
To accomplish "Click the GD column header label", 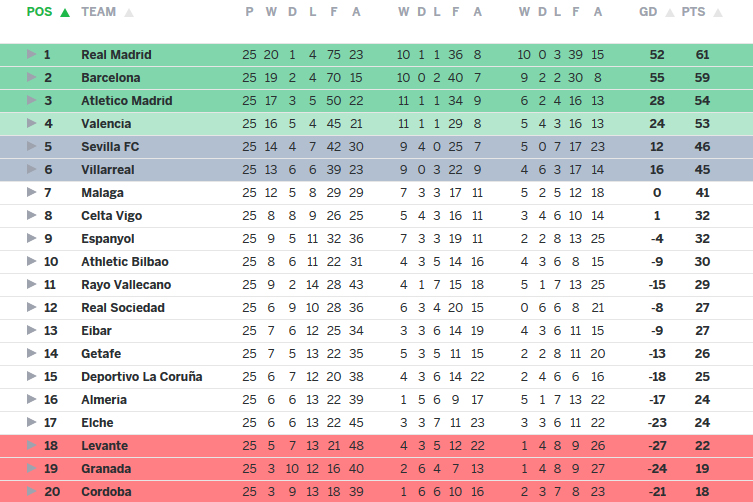I will click(648, 12).
